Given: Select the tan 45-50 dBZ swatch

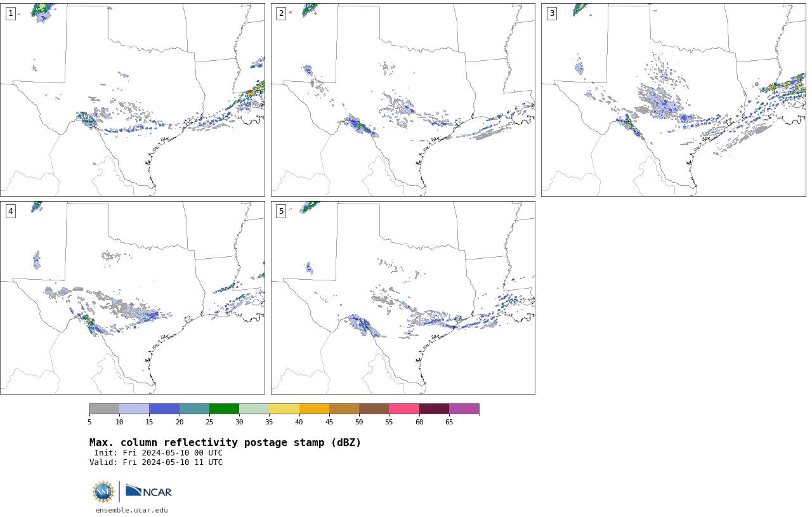Looking at the screenshot, I should pos(344,409).
